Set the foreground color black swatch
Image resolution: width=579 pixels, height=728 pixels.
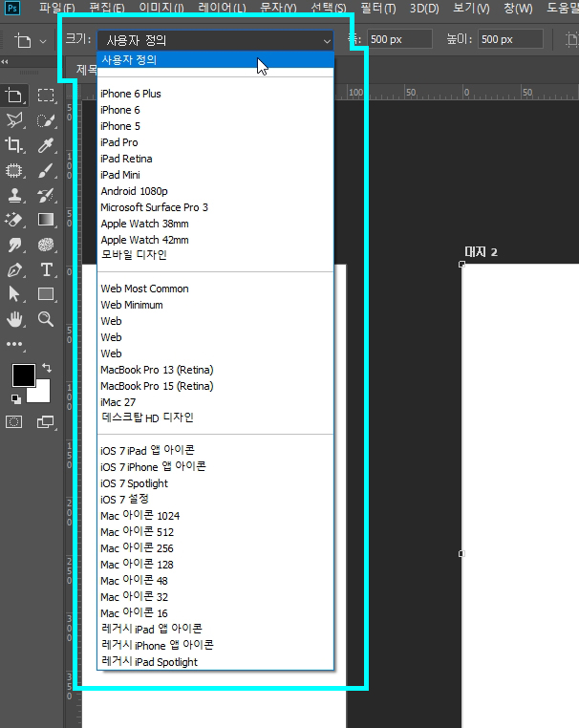pos(23,375)
